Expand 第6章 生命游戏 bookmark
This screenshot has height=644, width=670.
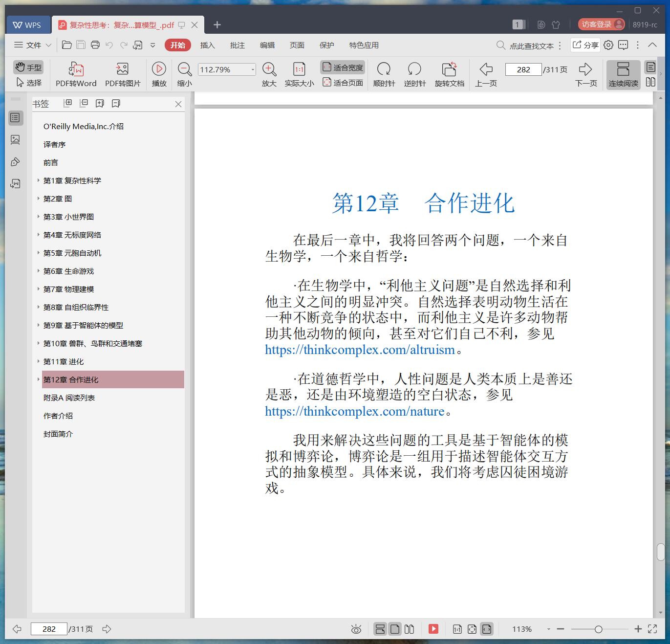[x=39, y=271]
